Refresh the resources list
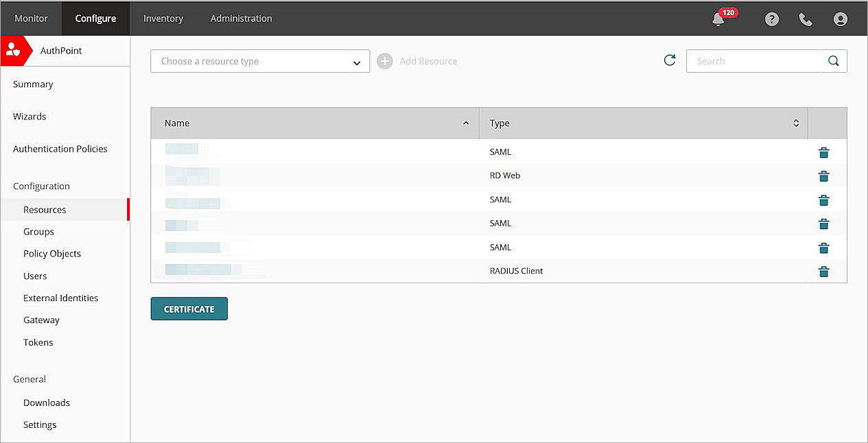The width and height of the screenshot is (868, 443). click(670, 60)
